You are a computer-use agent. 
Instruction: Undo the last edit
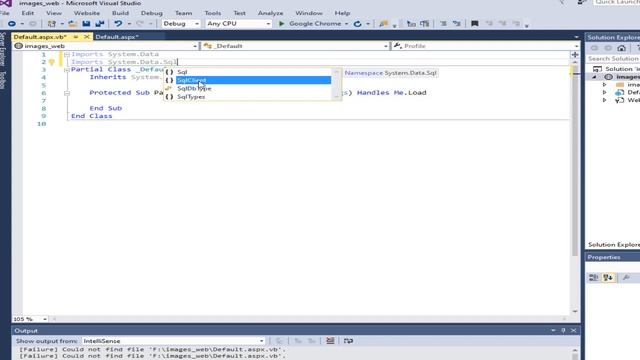click(x=118, y=24)
